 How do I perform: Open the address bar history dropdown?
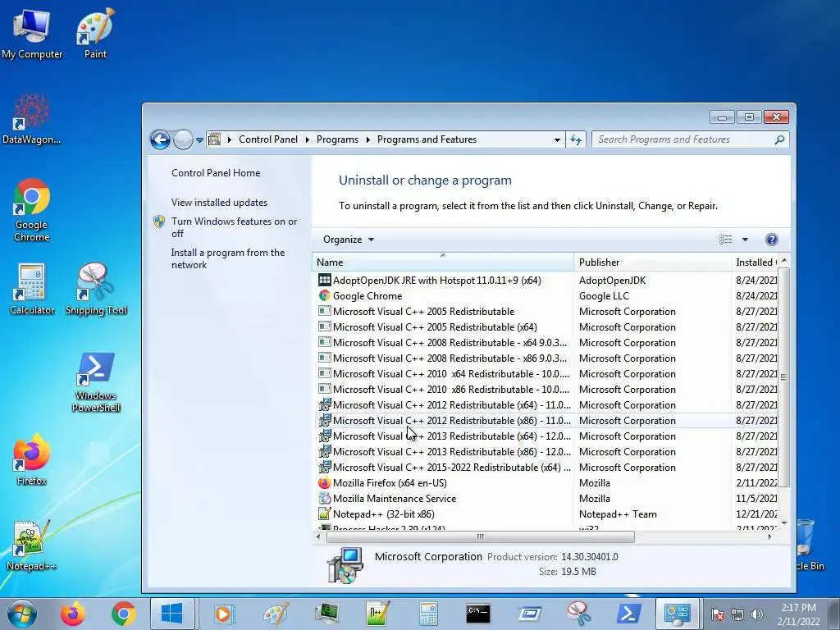tap(557, 139)
